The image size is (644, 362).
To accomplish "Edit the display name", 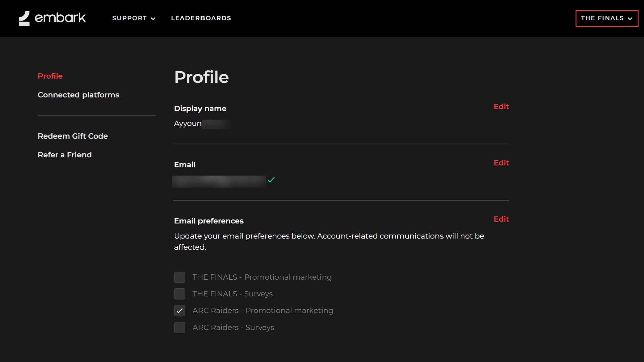I will 501,107.
